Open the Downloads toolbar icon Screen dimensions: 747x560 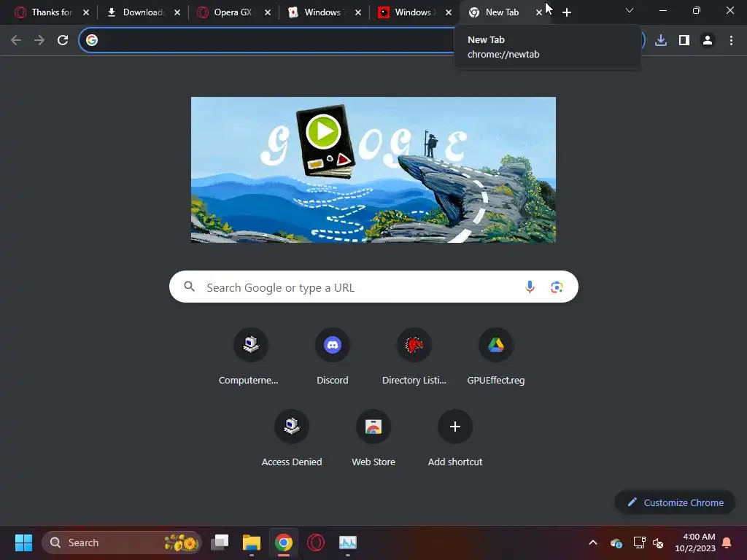(x=661, y=40)
